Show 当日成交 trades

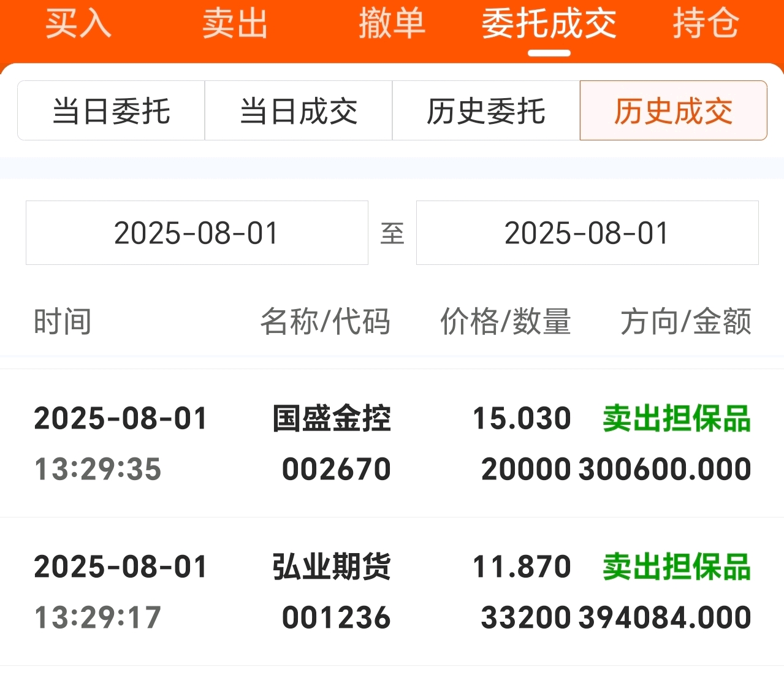[299, 111]
